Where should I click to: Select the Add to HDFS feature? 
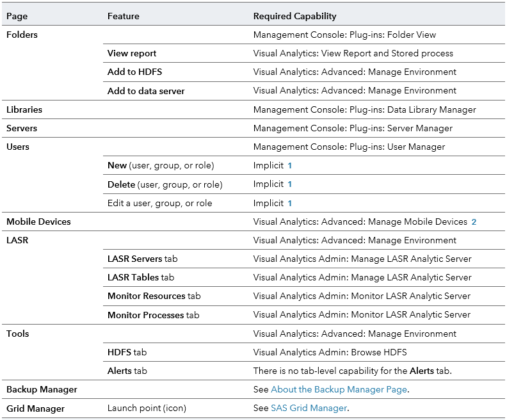pos(134,72)
